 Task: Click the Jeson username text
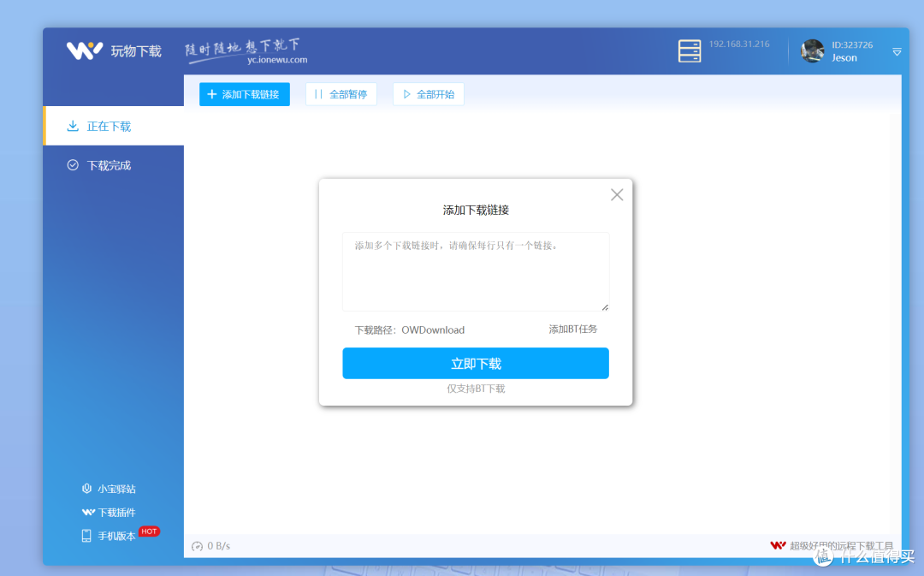[844, 58]
